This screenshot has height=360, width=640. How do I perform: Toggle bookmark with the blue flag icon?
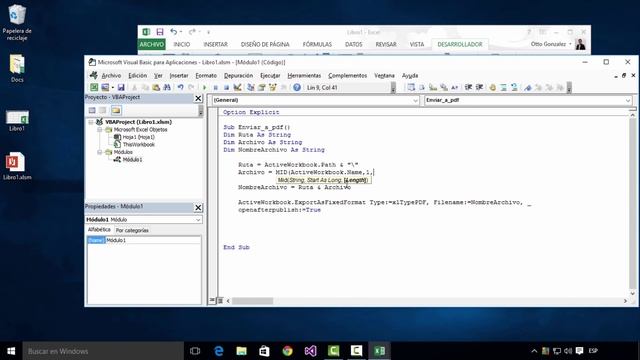[528, 87]
